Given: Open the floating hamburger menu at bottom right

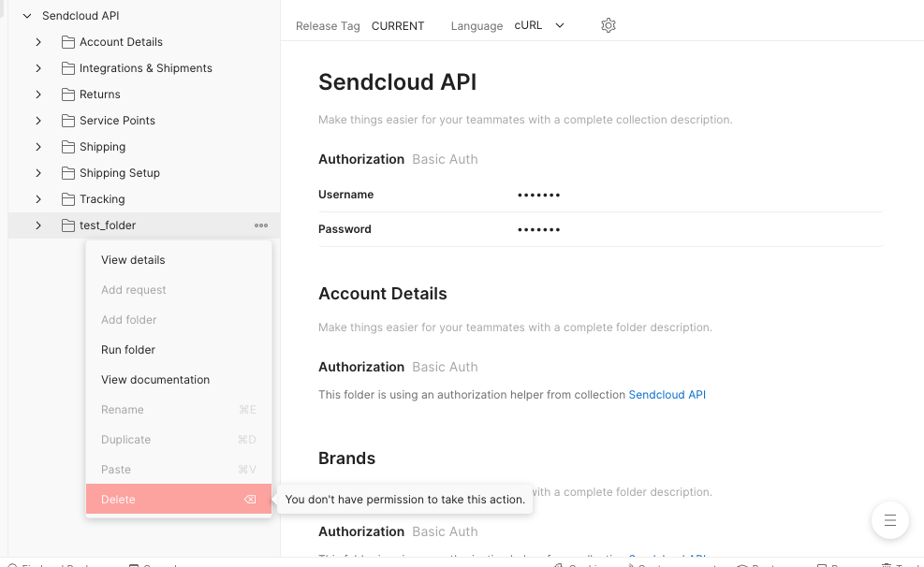Looking at the screenshot, I should click(x=889, y=520).
